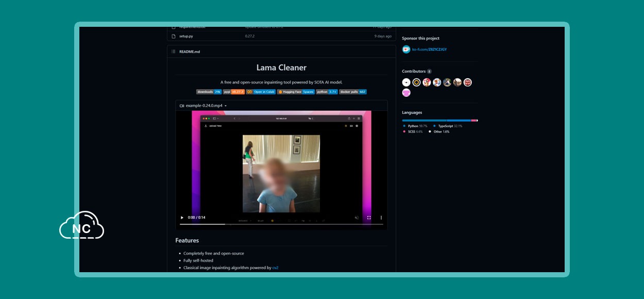
Task: Open the Python 59.7% language link
Action: [415, 126]
